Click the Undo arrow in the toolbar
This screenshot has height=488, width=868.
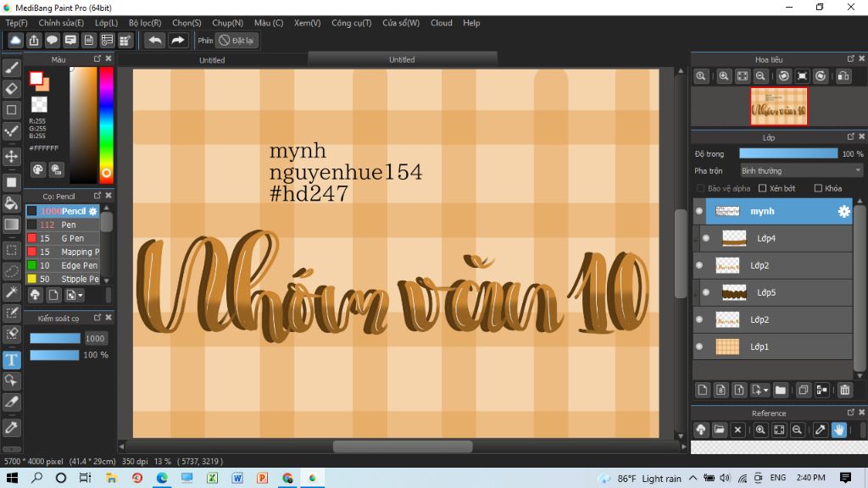[x=155, y=41]
